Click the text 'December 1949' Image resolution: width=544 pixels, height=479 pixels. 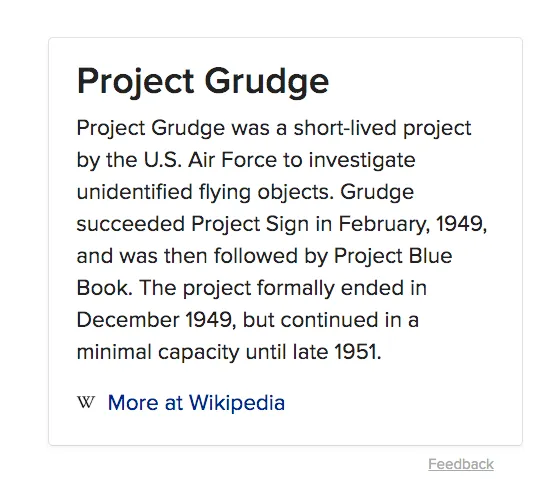[156, 320]
